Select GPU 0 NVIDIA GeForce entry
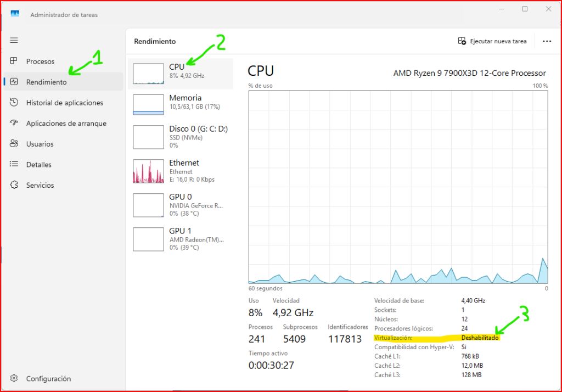562x392 pixels. coord(180,205)
